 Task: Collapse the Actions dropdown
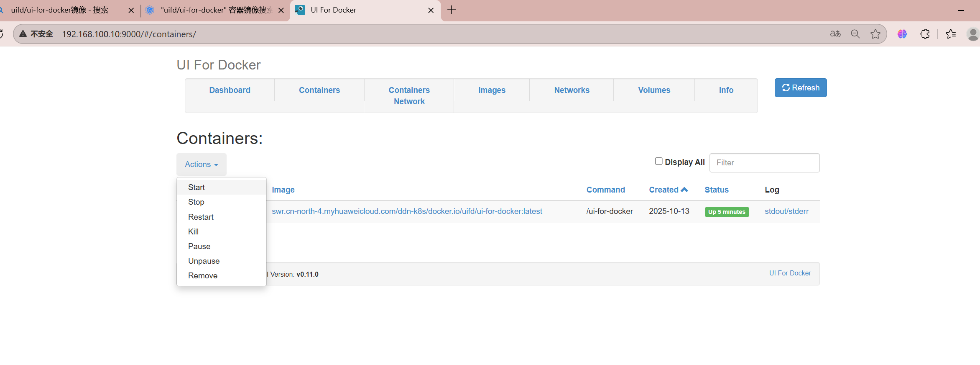click(201, 164)
